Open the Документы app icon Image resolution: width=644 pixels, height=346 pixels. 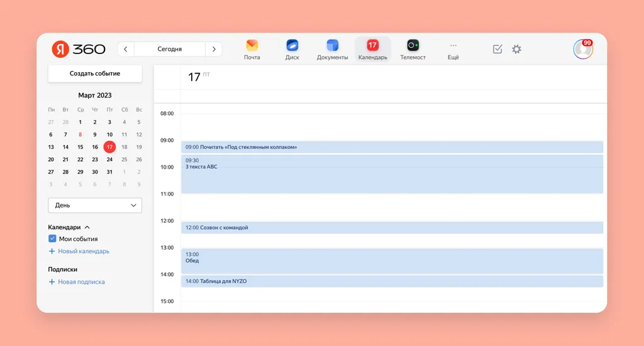pos(332,45)
